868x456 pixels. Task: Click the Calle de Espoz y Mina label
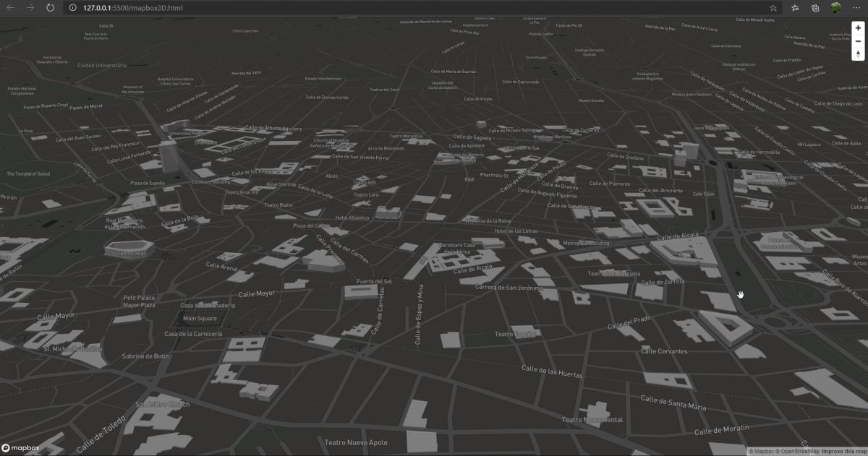point(419,314)
